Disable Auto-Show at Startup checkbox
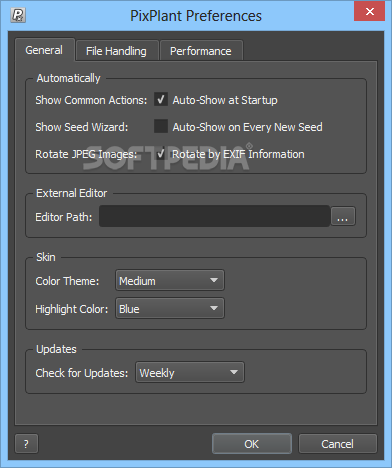 [x=161, y=99]
